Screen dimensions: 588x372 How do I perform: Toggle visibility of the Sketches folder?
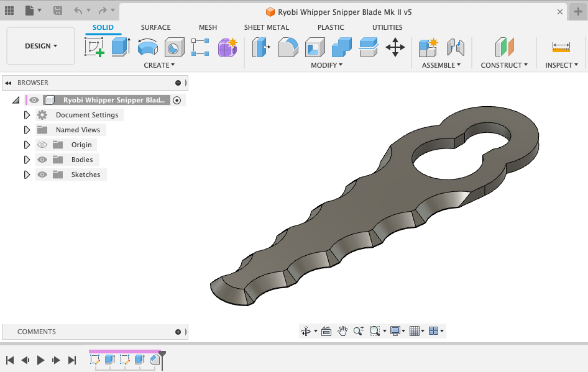pyautogui.click(x=42, y=174)
